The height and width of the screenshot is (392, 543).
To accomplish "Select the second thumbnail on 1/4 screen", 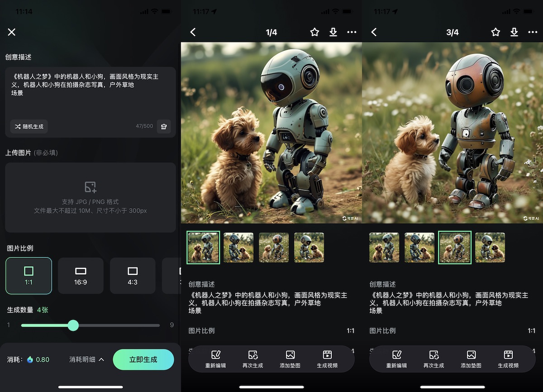I will 238,248.
